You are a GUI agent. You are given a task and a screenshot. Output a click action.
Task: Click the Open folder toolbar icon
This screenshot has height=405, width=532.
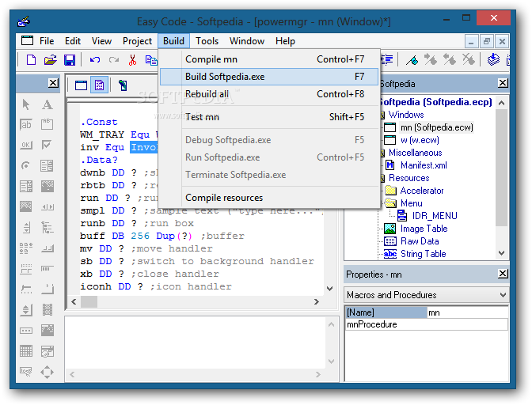[x=50, y=60]
